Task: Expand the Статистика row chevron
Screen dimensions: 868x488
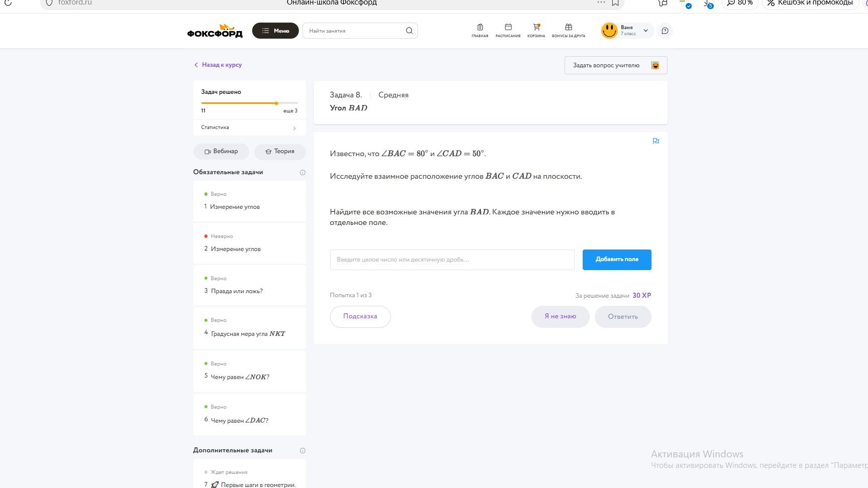Action: tap(294, 128)
